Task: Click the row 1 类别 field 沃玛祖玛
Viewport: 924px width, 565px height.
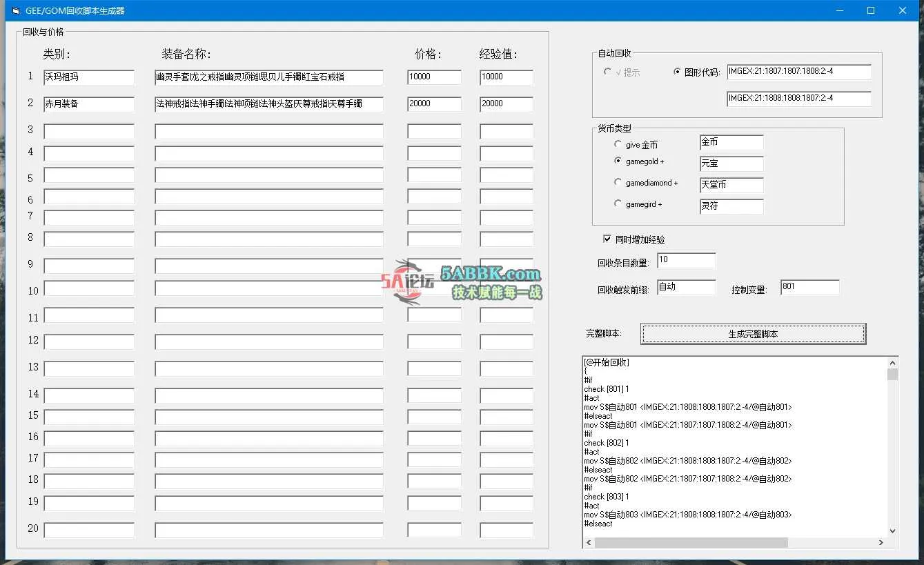Action: point(89,77)
